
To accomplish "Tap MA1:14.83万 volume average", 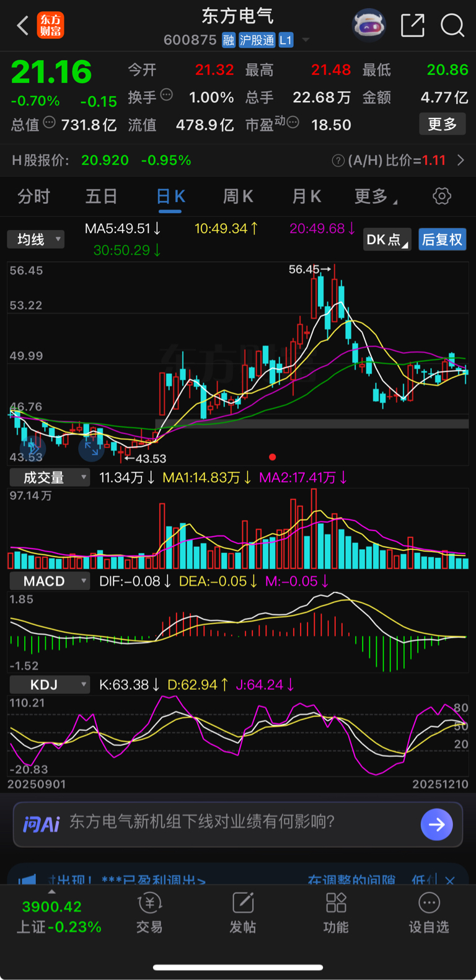I will click(207, 478).
